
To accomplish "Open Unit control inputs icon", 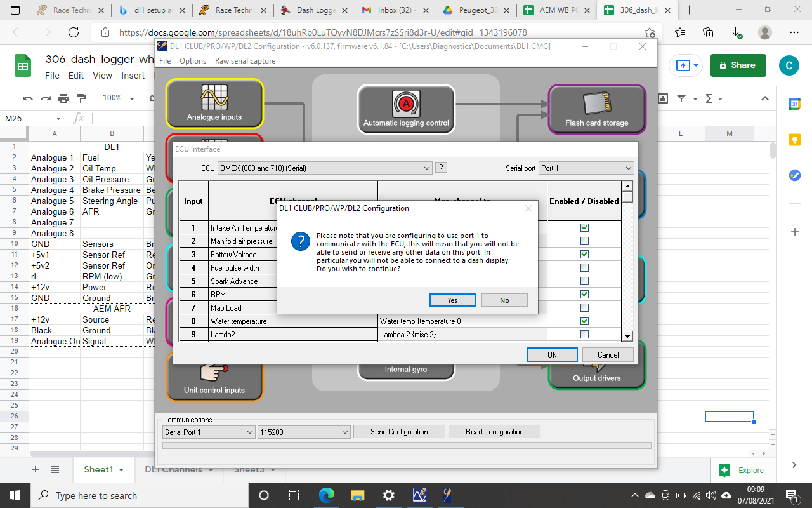I will coord(214,377).
